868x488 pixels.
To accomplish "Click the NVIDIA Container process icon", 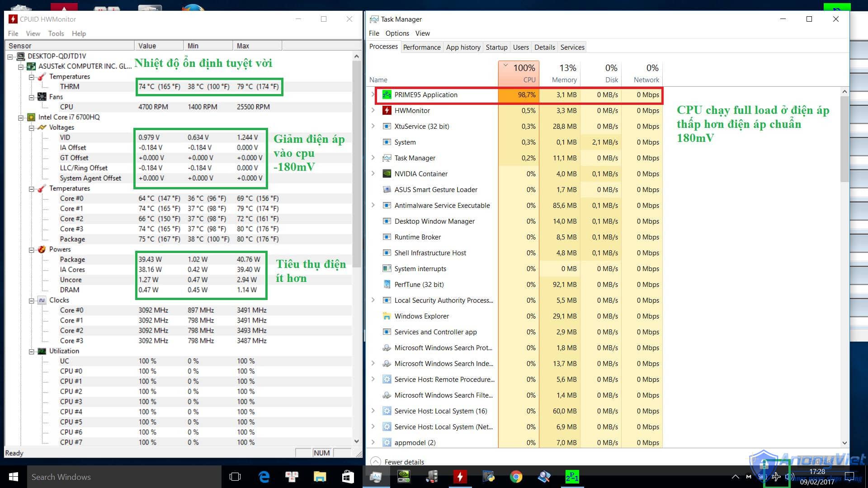I will [x=387, y=174].
